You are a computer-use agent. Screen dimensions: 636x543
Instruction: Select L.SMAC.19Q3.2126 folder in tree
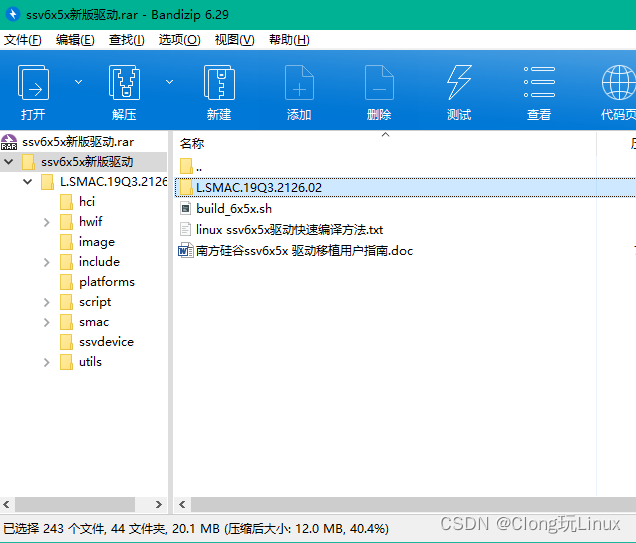114,182
